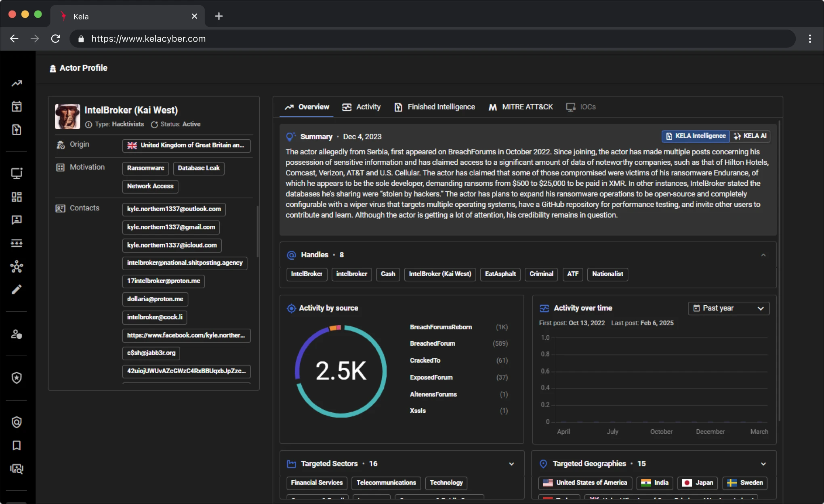Click the Handles at-sign icon
Screen dimensions: 824x504
pyautogui.click(x=291, y=255)
